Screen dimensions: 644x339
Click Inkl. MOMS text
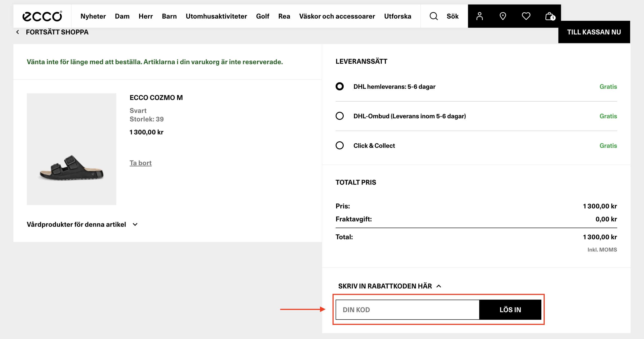click(x=602, y=249)
